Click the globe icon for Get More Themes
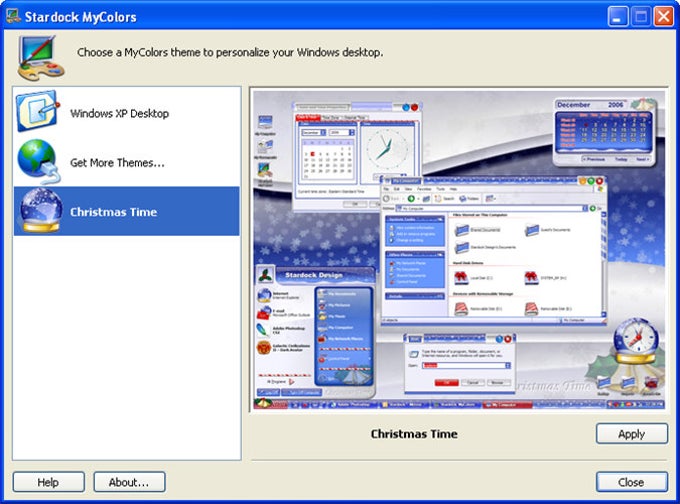 click(x=39, y=161)
